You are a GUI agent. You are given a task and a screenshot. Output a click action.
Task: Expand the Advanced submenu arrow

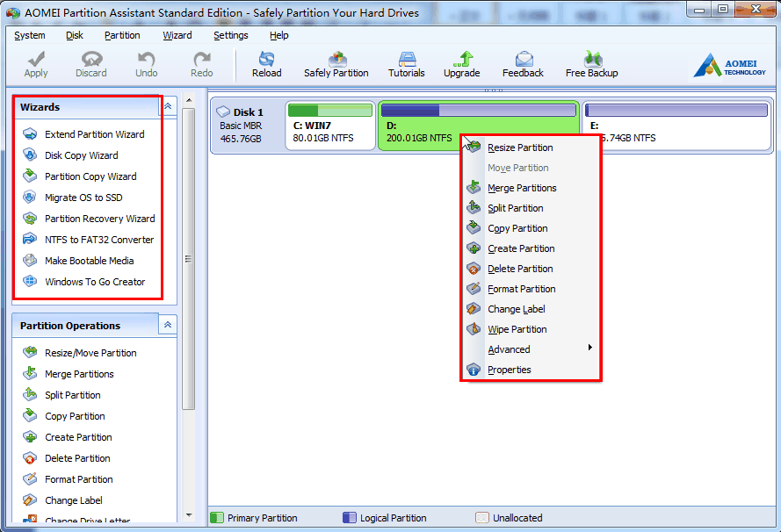point(589,348)
